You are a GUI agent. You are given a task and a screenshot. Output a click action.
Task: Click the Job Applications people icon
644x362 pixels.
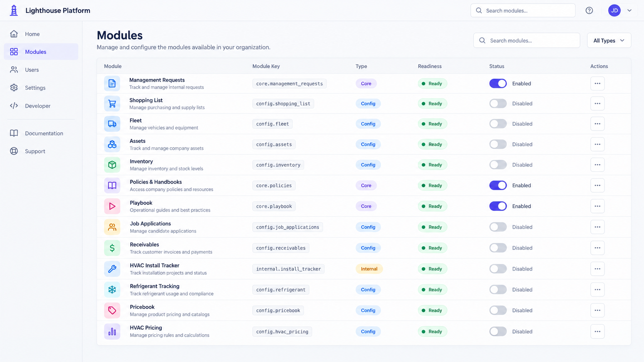pos(112,227)
